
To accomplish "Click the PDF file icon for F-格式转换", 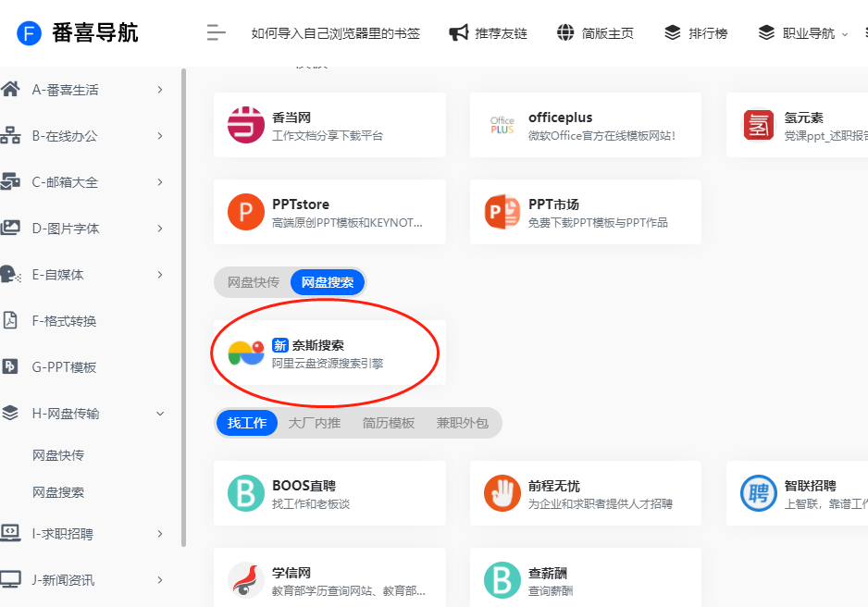I will point(10,320).
